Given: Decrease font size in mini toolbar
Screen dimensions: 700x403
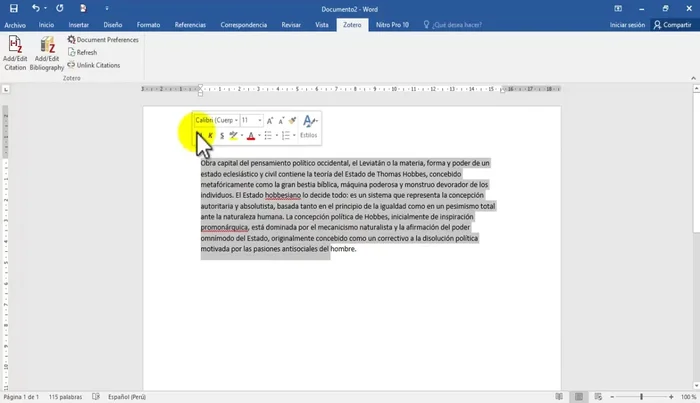Looking at the screenshot, I should click(281, 120).
